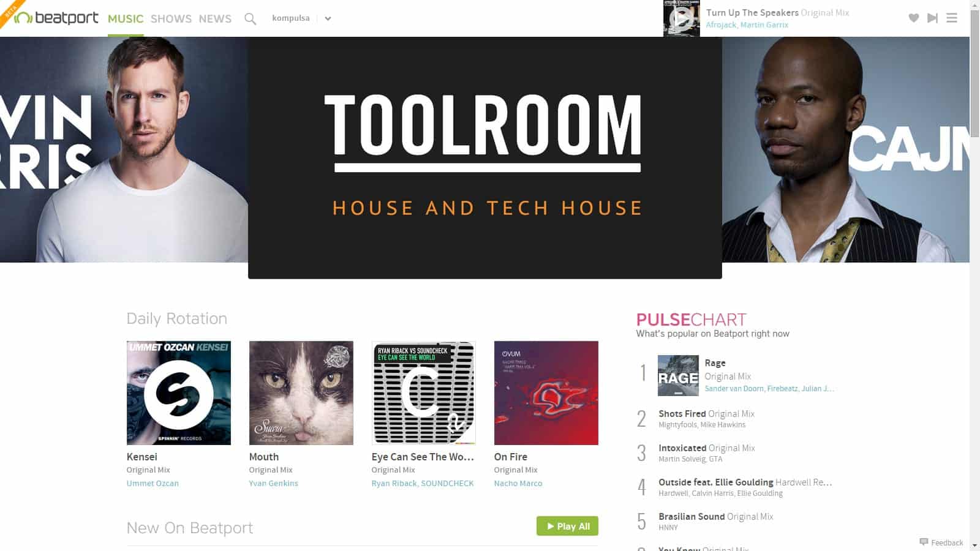Expand the kompulsa account dropdown arrow
Viewport: 980px width, 551px height.
point(328,18)
